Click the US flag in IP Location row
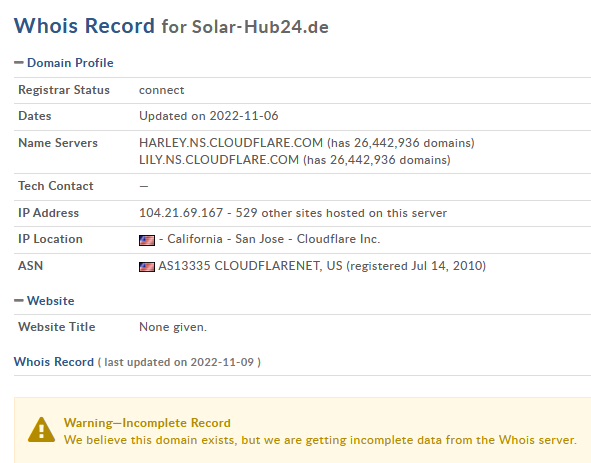The image size is (591, 463). pos(147,240)
